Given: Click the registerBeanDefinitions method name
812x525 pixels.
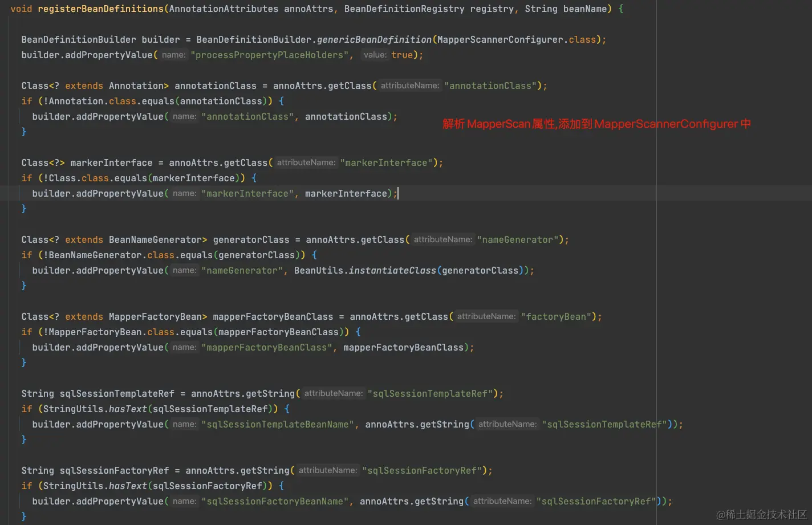Looking at the screenshot, I should [x=100, y=9].
